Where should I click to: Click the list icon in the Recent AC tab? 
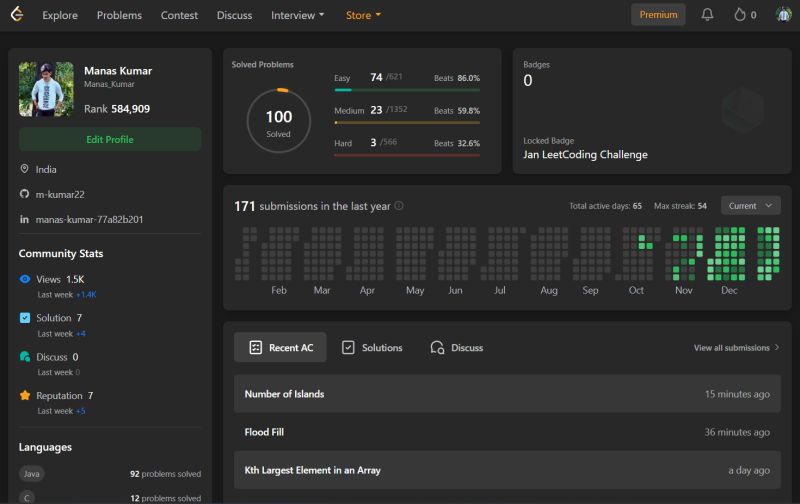pyautogui.click(x=255, y=347)
